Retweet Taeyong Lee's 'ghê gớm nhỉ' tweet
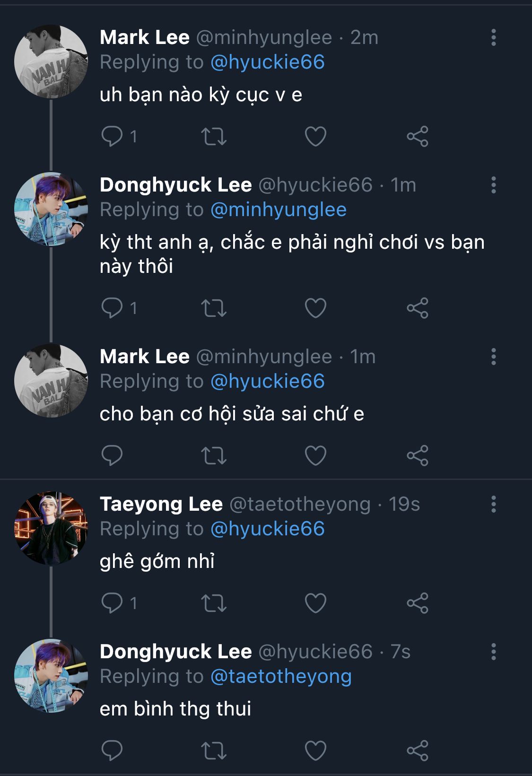 tap(214, 603)
